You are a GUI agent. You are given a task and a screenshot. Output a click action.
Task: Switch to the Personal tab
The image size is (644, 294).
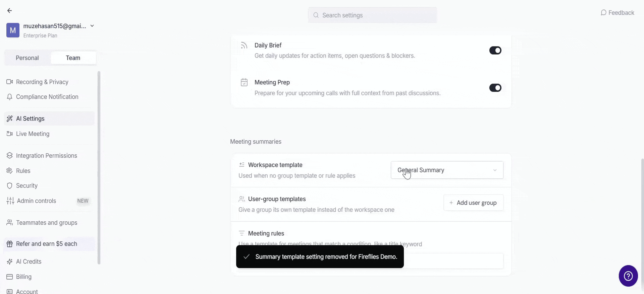click(27, 58)
